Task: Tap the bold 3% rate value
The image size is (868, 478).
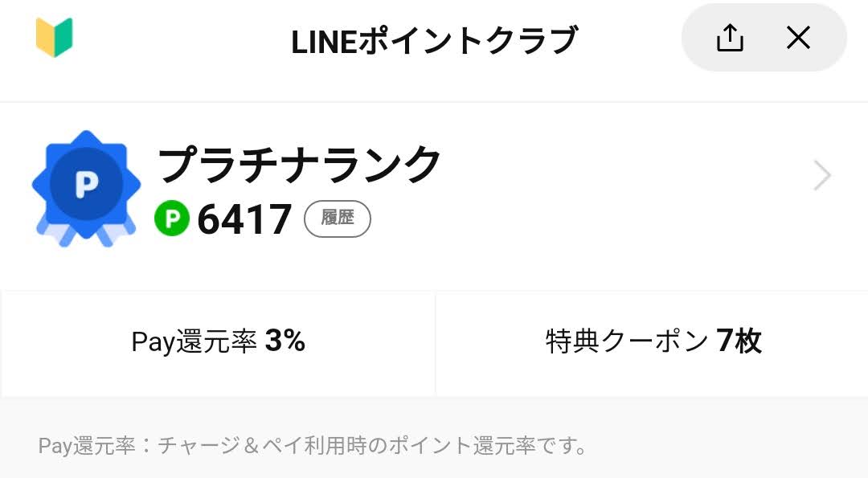Action: 285,341
